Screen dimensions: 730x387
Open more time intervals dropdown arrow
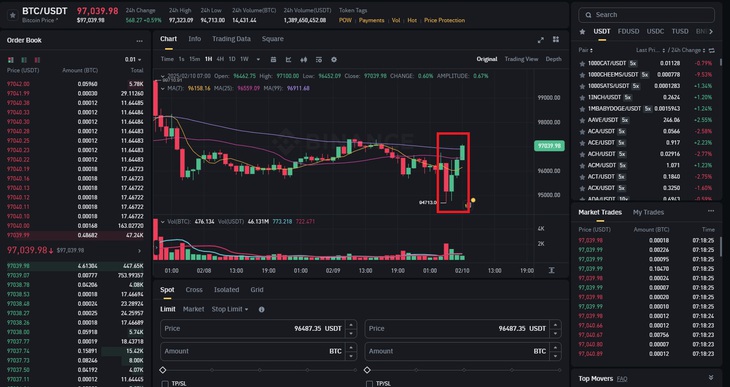click(258, 60)
